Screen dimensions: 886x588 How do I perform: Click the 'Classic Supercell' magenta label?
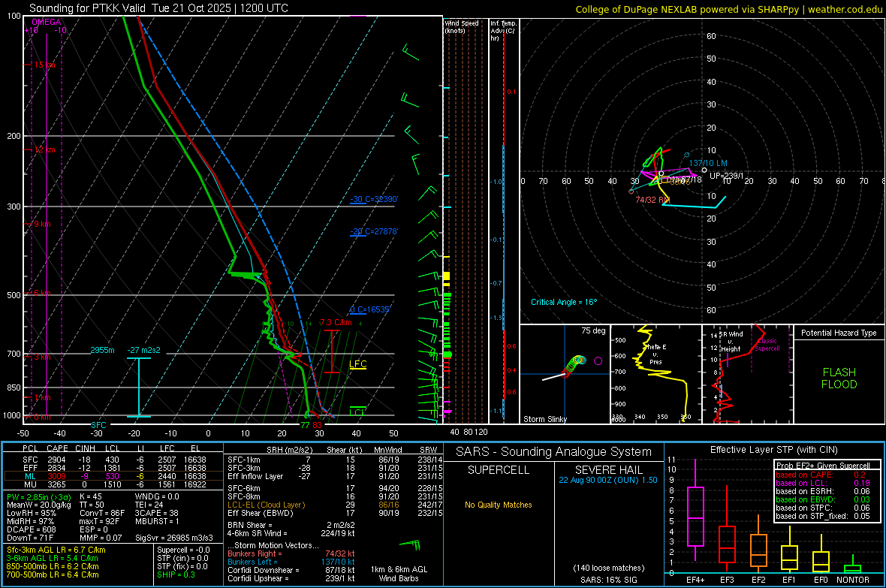tap(767, 345)
